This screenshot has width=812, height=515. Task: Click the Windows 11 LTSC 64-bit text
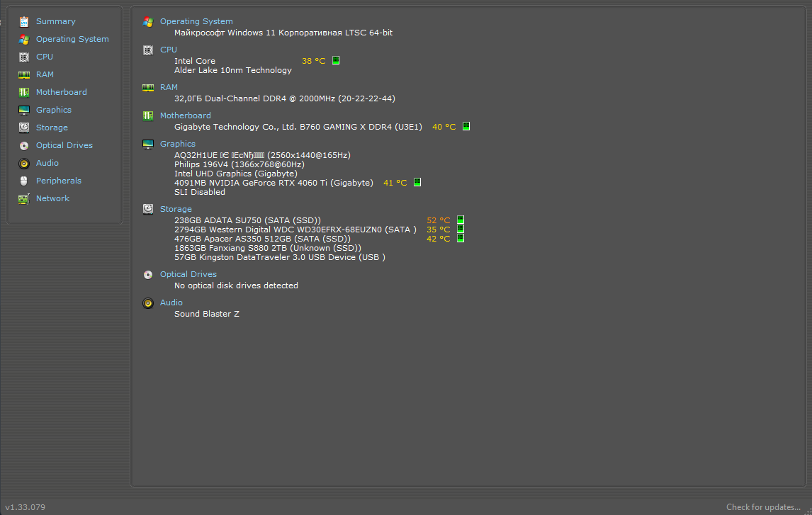283,33
